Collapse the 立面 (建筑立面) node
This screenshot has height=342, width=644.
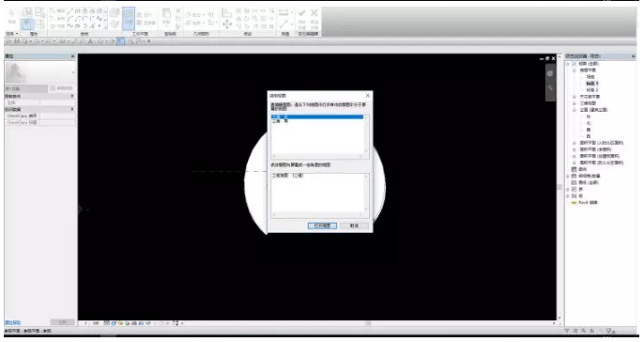point(575,110)
